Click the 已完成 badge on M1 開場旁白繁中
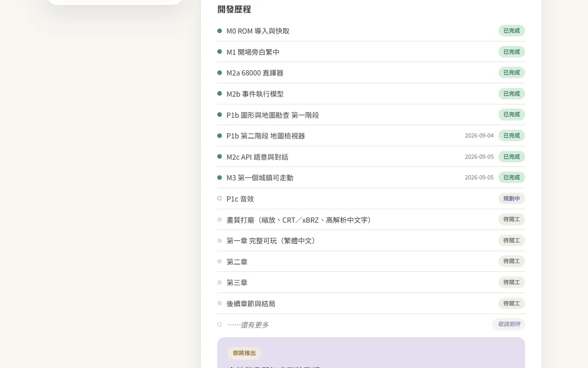 pyautogui.click(x=512, y=52)
